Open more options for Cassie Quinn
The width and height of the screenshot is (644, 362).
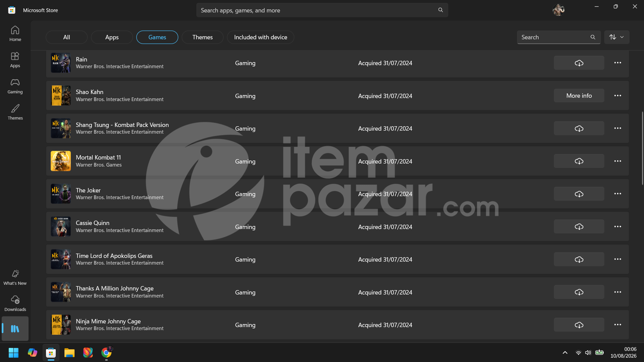point(617,227)
